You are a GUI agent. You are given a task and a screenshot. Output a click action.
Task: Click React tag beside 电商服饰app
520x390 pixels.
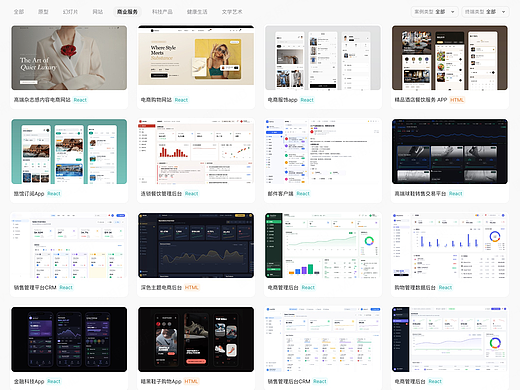click(307, 100)
